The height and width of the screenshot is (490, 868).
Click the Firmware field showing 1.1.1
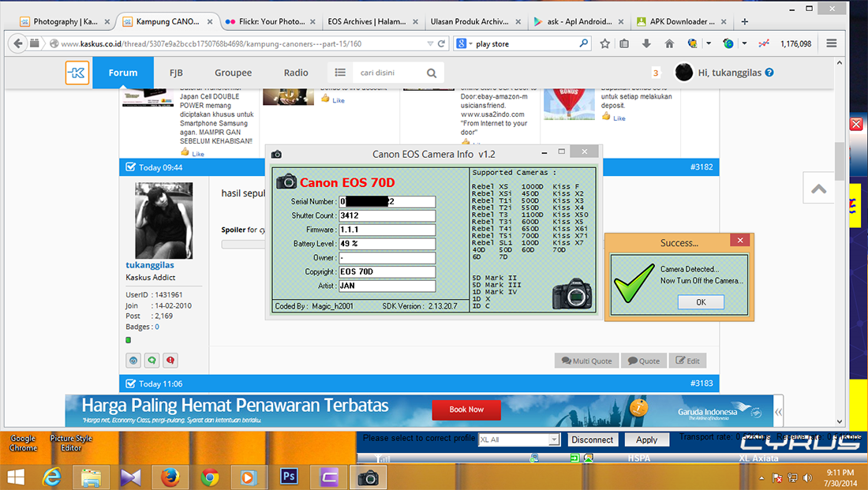tap(387, 230)
